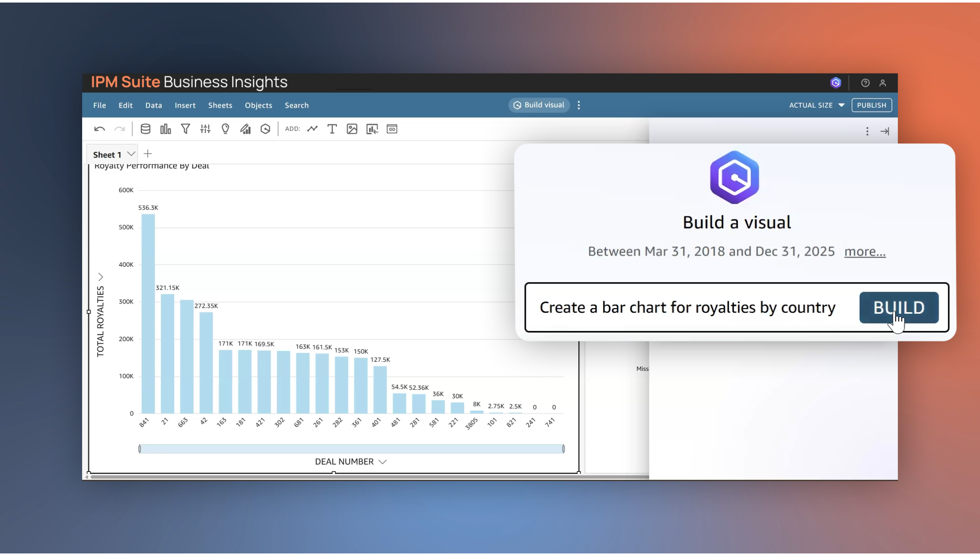Insert an image using the image icon
980x556 pixels.
click(x=352, y=129)
